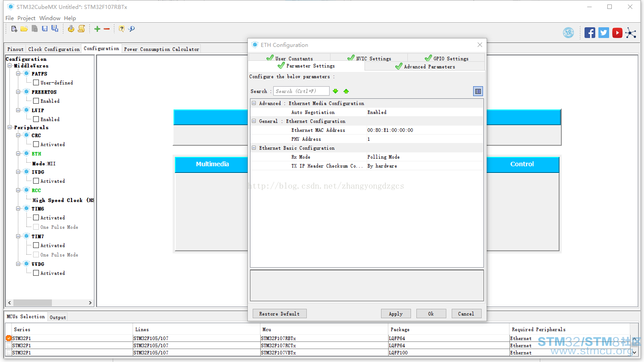The width and height of the screenshot is (644, 362).
Task: Open the Facebook link icon
Action: pyautogui.click(x=590, y=33)
